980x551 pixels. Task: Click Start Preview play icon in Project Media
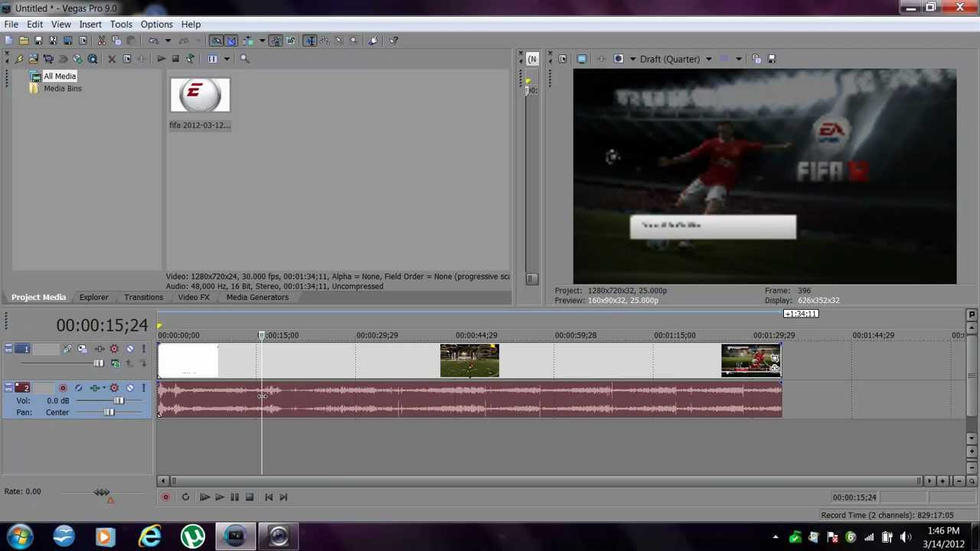pyautogui.click(x=162, y=59)
